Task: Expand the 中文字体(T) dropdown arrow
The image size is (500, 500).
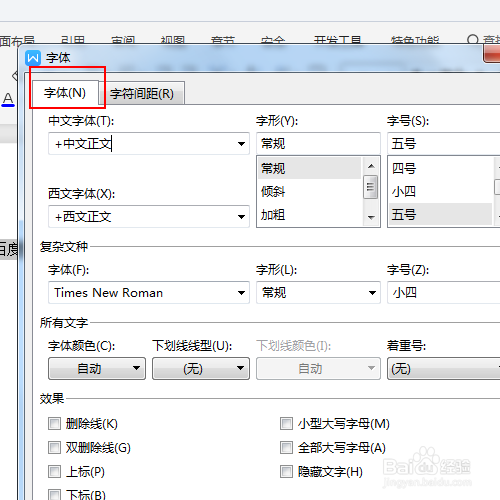Action: 241,144
